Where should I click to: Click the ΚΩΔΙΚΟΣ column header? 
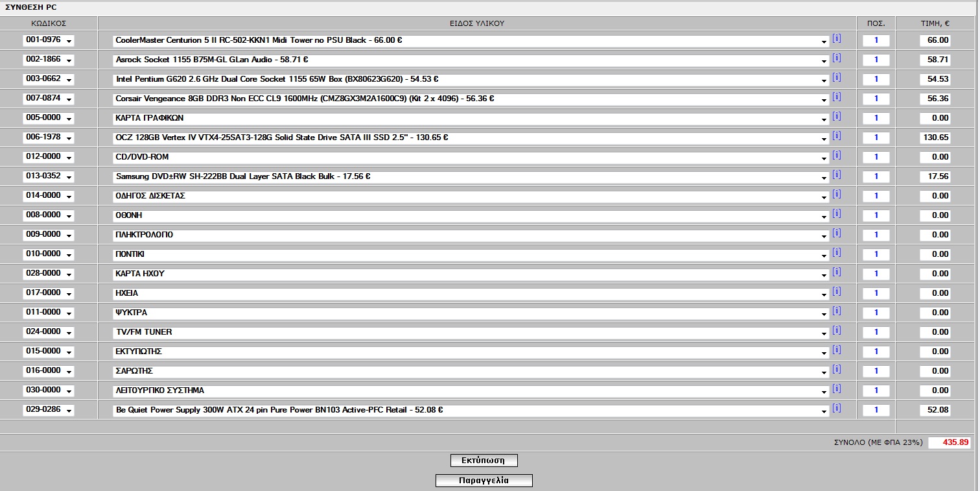[49, 23]
